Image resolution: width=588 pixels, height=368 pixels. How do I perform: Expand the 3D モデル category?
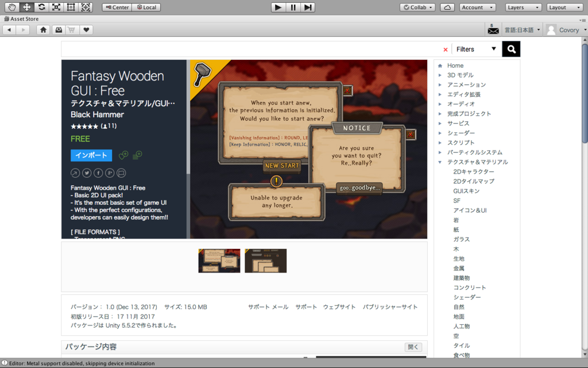[x=440, y=75]
